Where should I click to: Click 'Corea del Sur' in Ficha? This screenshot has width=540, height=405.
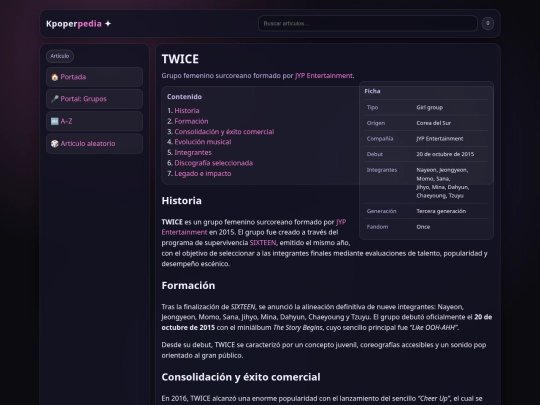point(433,123)
